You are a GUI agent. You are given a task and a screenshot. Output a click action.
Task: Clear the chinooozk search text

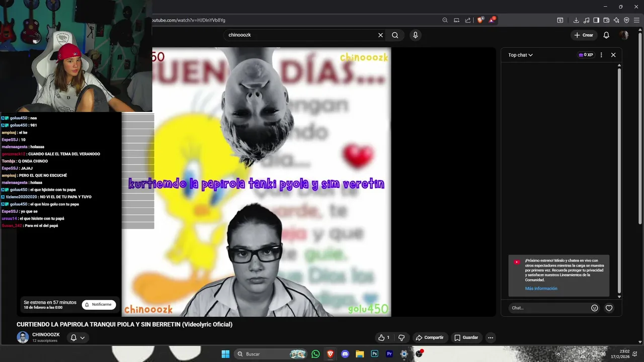[380, 35]
